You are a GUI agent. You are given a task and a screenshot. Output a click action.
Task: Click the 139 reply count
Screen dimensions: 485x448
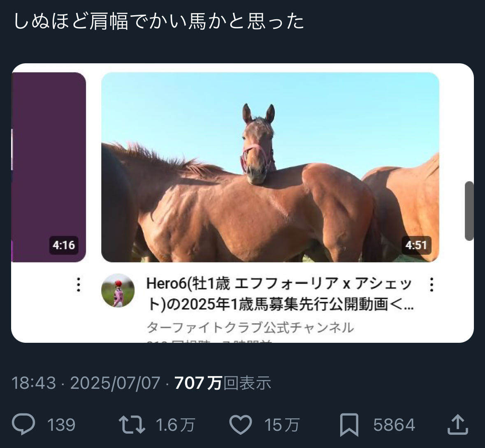(x=61, y=425)
